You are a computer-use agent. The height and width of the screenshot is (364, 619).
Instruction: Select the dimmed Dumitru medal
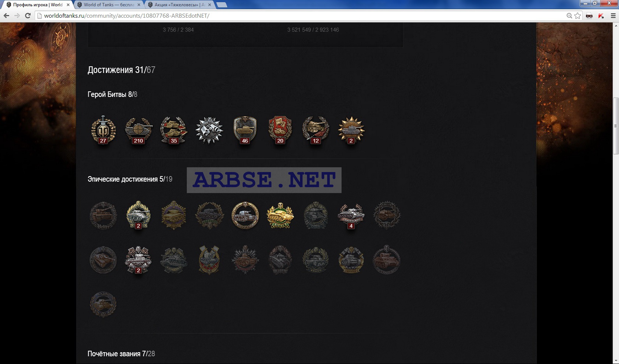[174, 260]
